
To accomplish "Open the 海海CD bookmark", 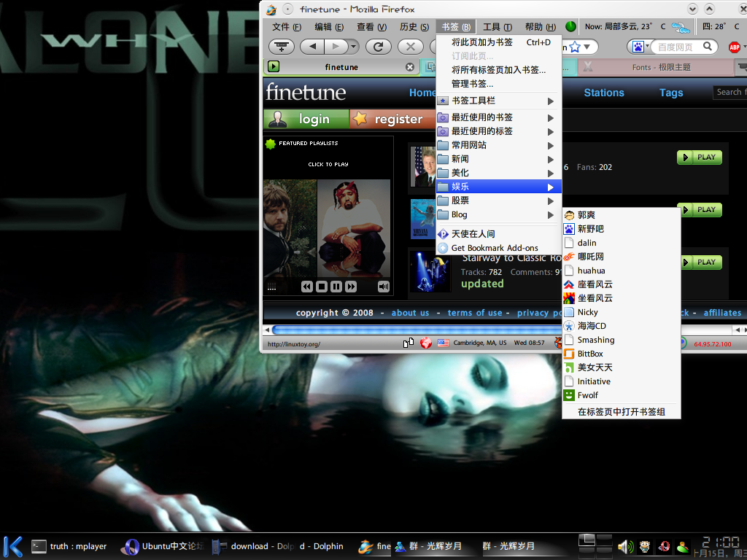I will point(622,326).
